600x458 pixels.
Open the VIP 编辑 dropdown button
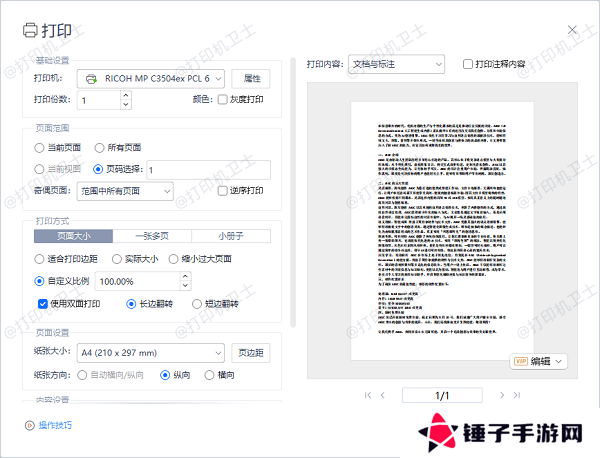click(538, 361)
